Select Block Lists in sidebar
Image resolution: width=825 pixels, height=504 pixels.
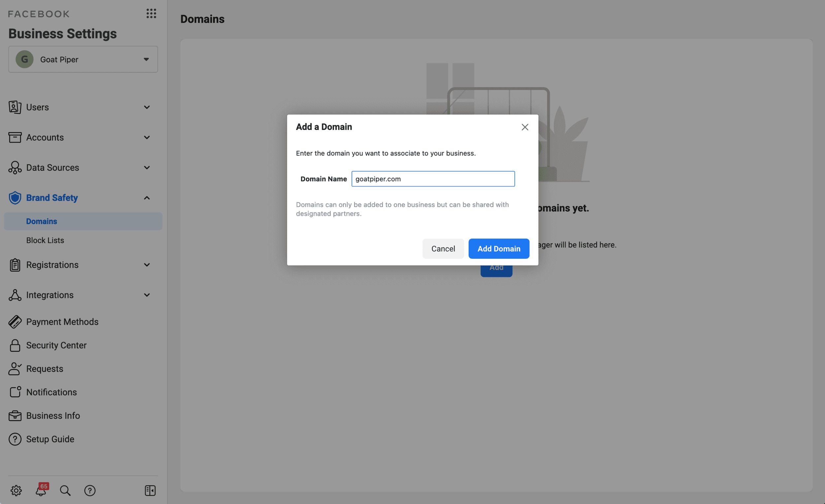[45, 240]
